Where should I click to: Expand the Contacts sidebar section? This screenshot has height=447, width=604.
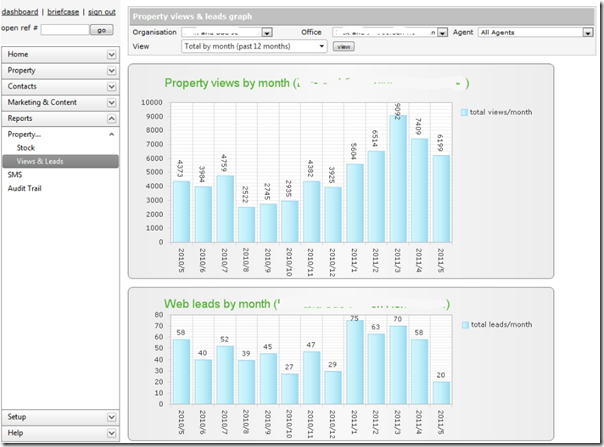(x=60, y=86)
